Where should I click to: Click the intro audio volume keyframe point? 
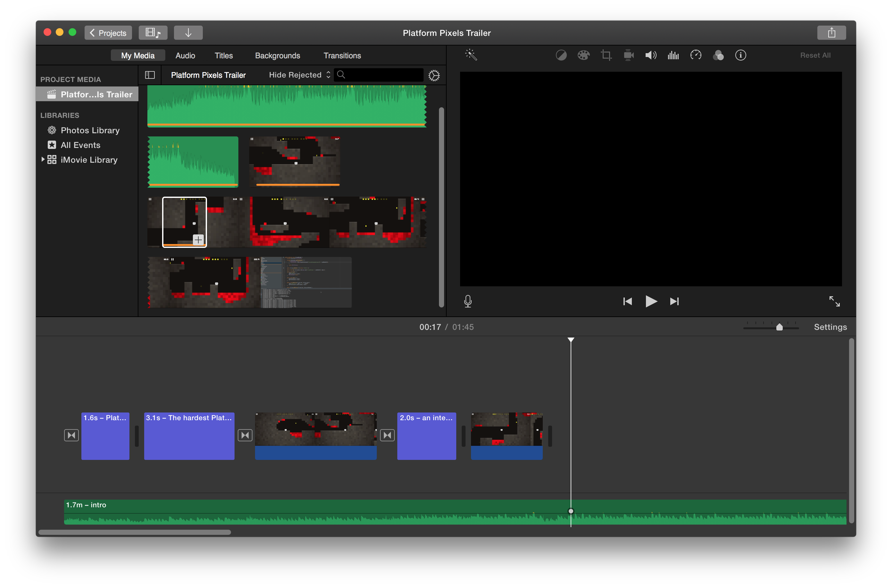click(571, 511)
